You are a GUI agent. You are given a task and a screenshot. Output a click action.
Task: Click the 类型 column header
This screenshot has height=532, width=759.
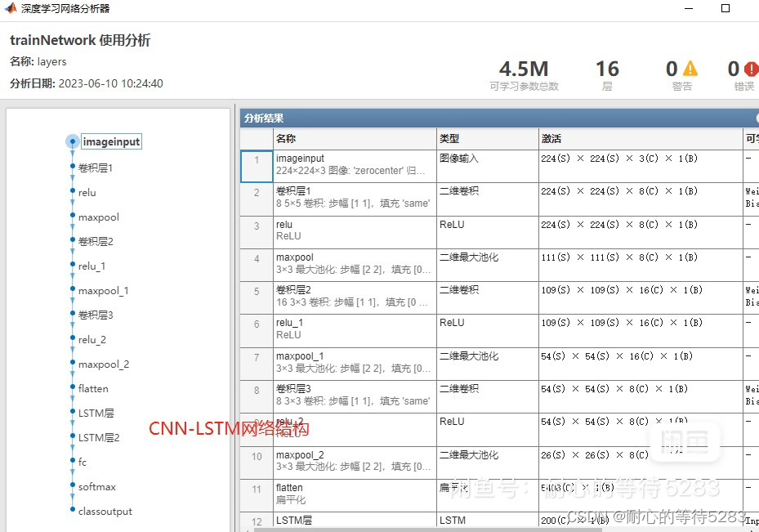pyautogui.click(x=488, y=138)
